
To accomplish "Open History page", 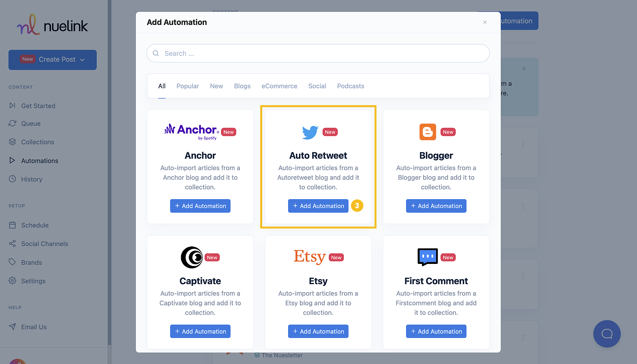I will pyautogui.click(x=32, y=179).
